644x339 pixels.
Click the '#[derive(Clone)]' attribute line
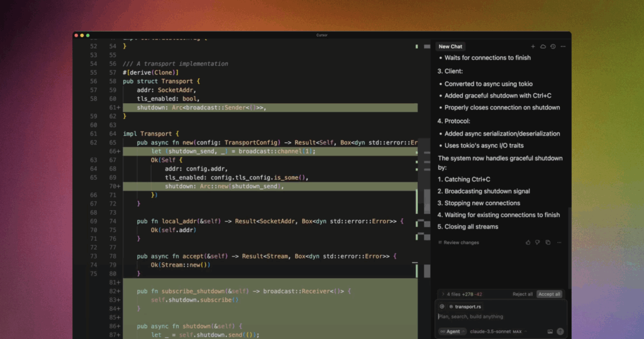pos(151,73)
